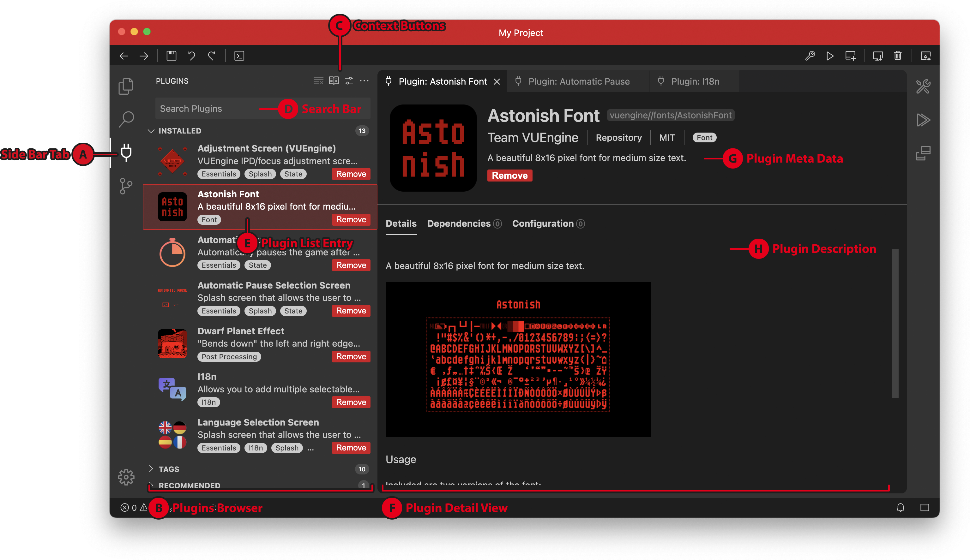This screenshot has width=970, height=560.
Task: Click the sliders settings icon in Plugins header
Action: (x=349, y=81)
